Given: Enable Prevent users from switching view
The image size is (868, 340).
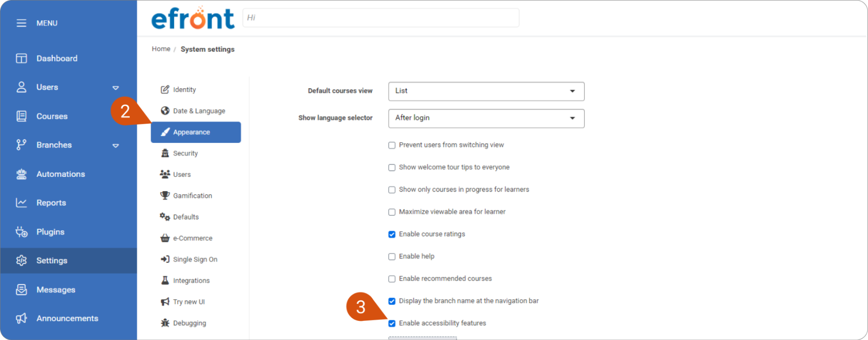Looking at the screenshot, I should coord(392,145).
